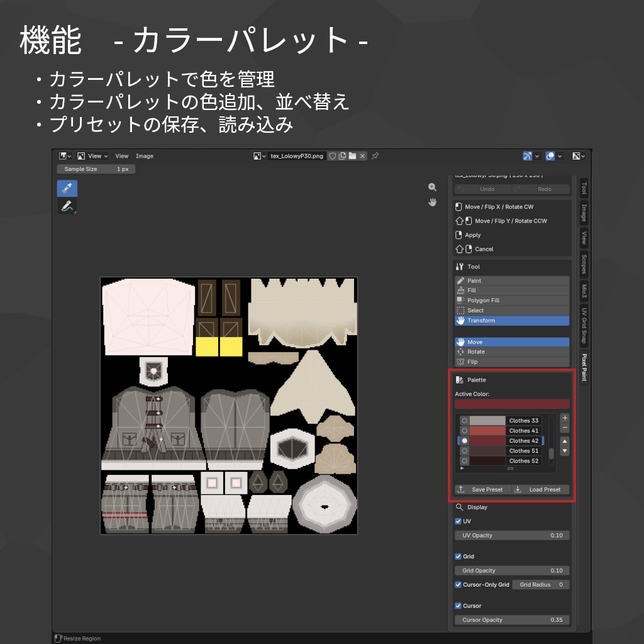Uncheck the Grid display checkbox
Image resolution: width=644 pixels, height=644 pixels.
click(458, 557)
